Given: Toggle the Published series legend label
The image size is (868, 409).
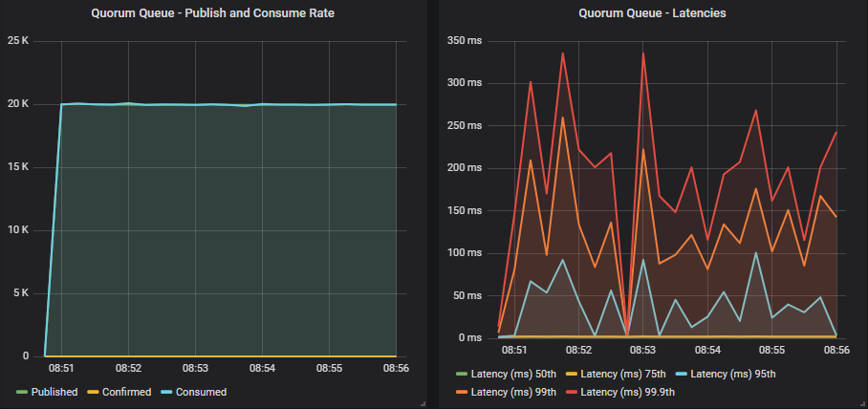Looking at the screenshot, I should point(54,392).
